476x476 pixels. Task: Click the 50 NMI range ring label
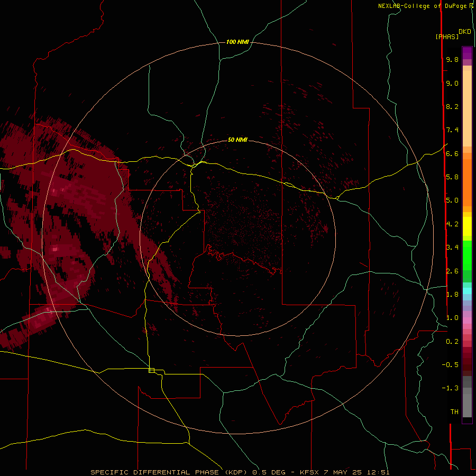237,140
